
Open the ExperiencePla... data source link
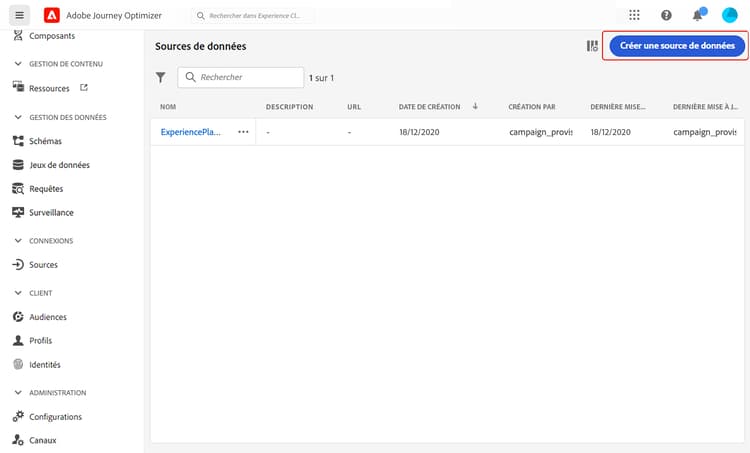point(190,132)
